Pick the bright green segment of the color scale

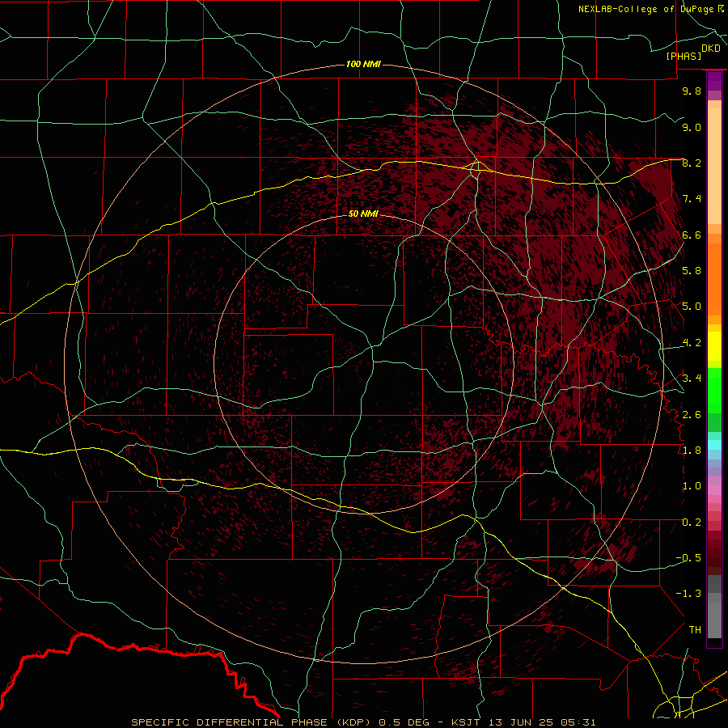(714, 391)
